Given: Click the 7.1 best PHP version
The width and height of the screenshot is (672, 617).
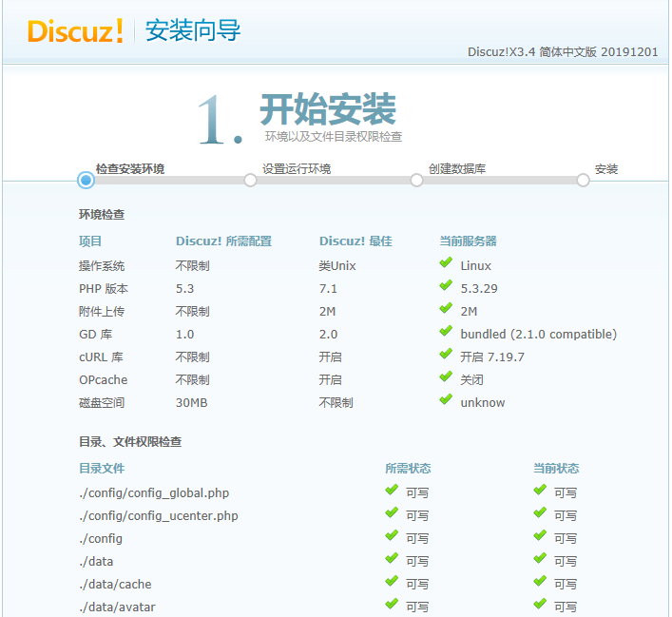Looking at the screenshot, I should (x=328, y=289).
